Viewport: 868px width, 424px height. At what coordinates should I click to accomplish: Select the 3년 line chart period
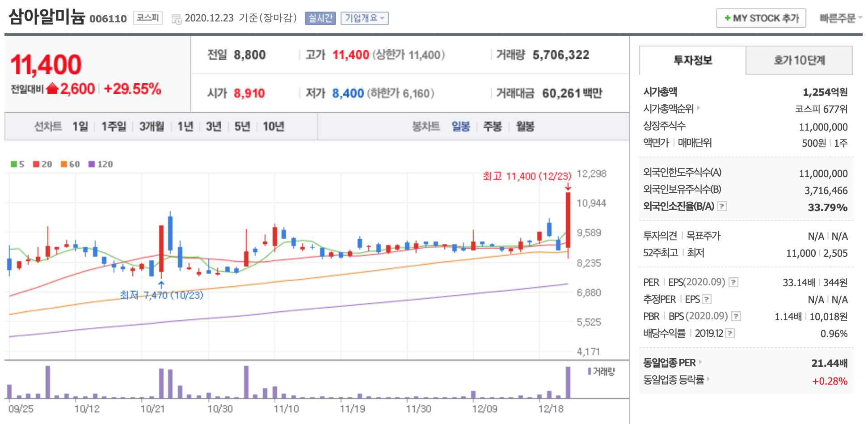coord(214,127)
